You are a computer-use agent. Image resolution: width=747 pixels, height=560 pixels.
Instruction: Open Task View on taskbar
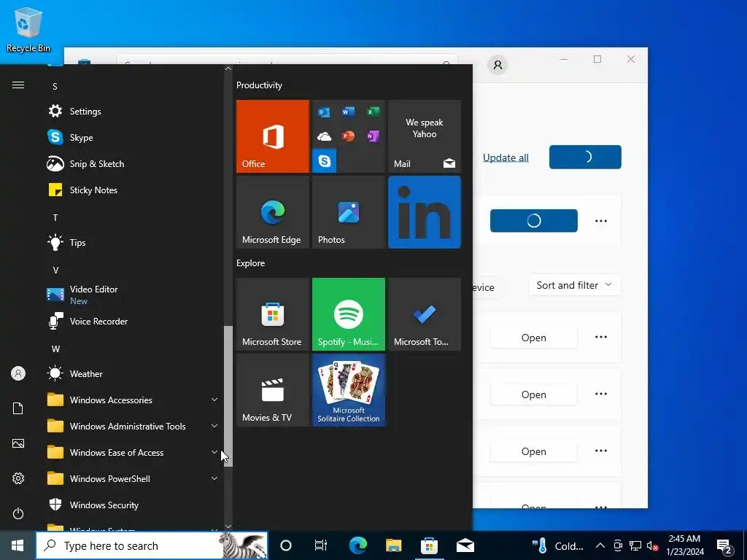(321, 545)
